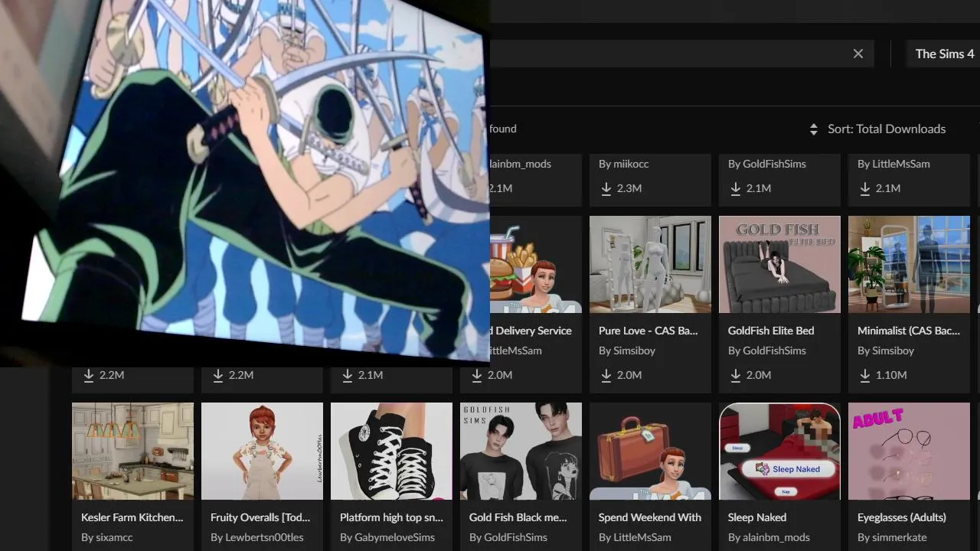The image size is (980, 551).
Task: Click the title 'Fruity Overalls [Tod...'
Action: [x=260, y=517]
